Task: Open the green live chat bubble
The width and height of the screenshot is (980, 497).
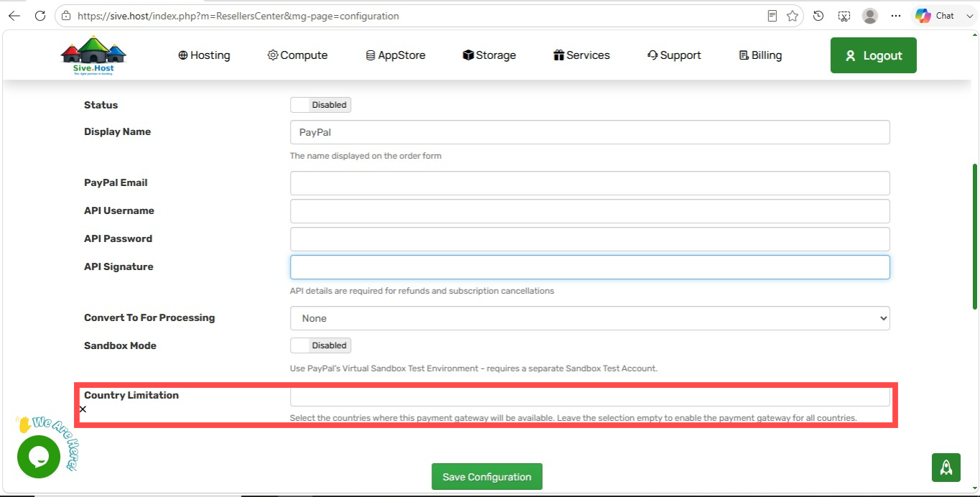Action: pyautogui.click(x=39, y=457)
